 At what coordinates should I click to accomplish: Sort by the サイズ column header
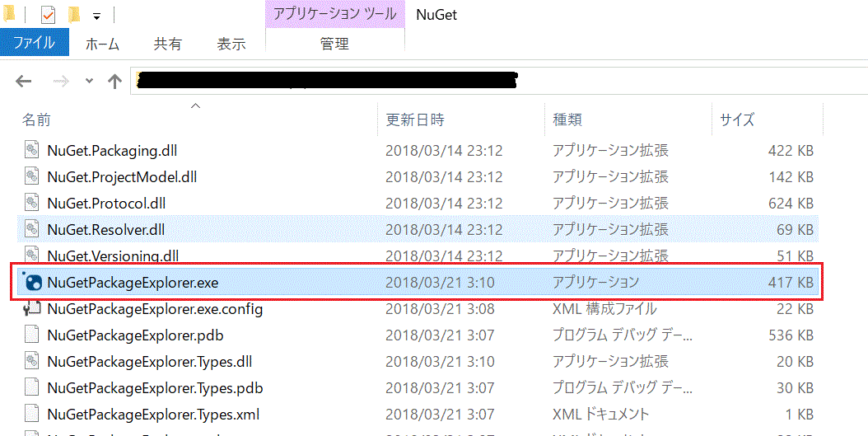click(737, 120)
